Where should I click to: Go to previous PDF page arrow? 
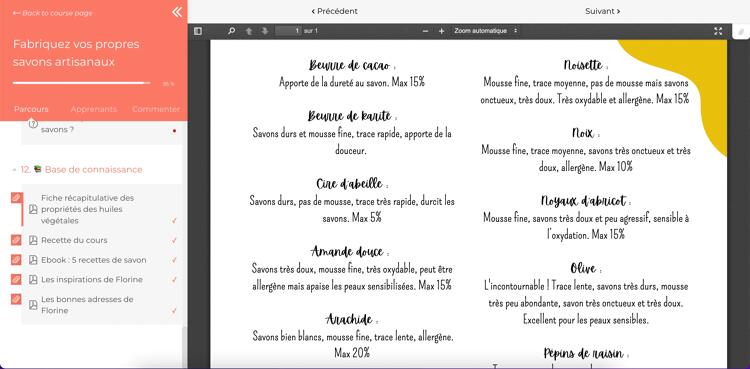(x=249, y=31)
